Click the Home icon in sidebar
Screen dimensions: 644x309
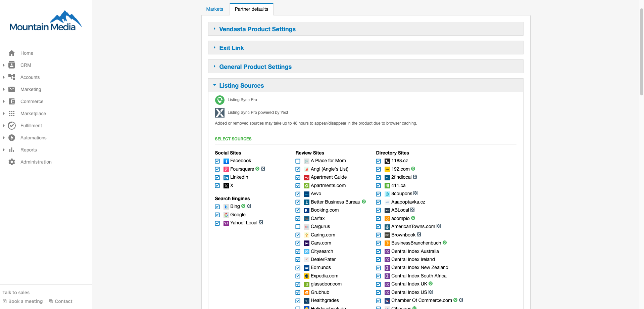[12, 53]
